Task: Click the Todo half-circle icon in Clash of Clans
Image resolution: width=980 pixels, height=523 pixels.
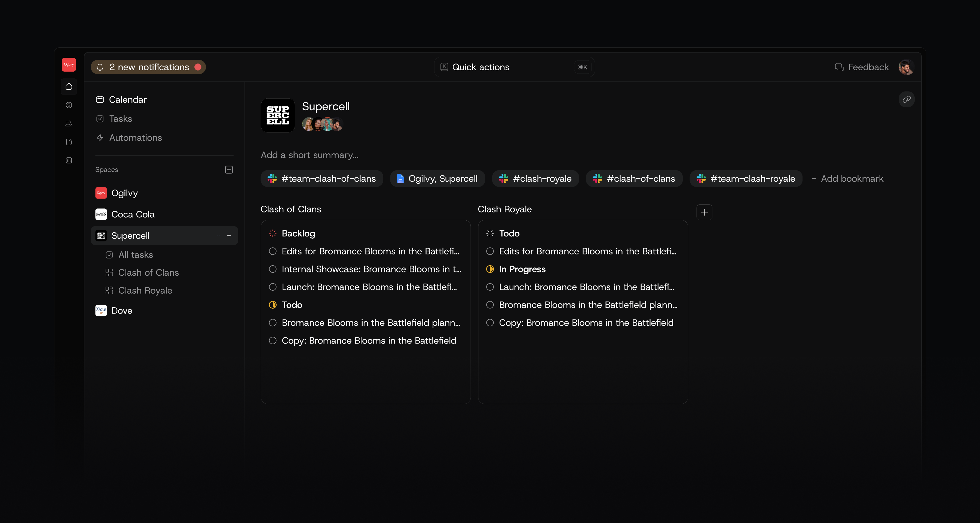Action: tap(273, 305)
